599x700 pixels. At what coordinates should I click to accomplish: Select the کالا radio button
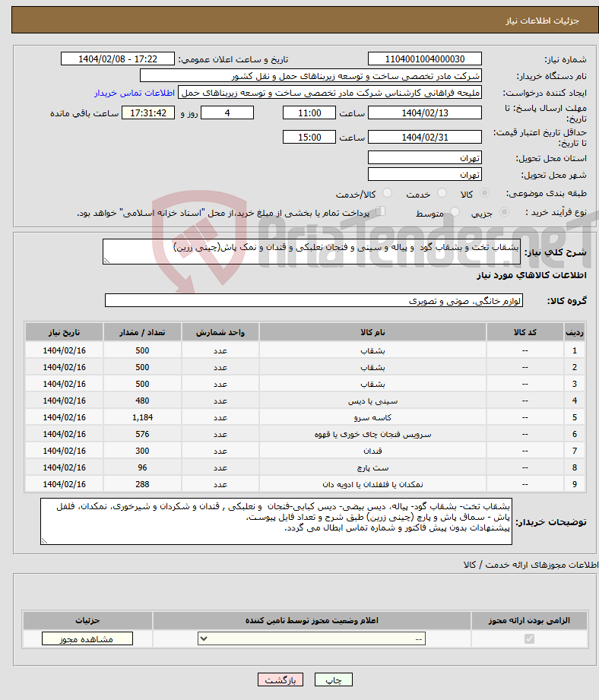(484, 193)
